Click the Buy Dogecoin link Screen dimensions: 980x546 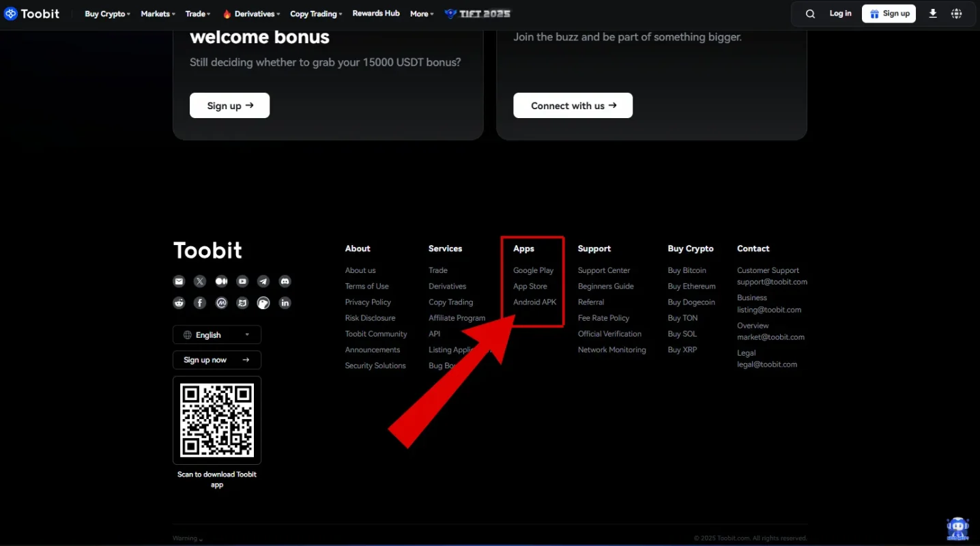pos(691,302)
